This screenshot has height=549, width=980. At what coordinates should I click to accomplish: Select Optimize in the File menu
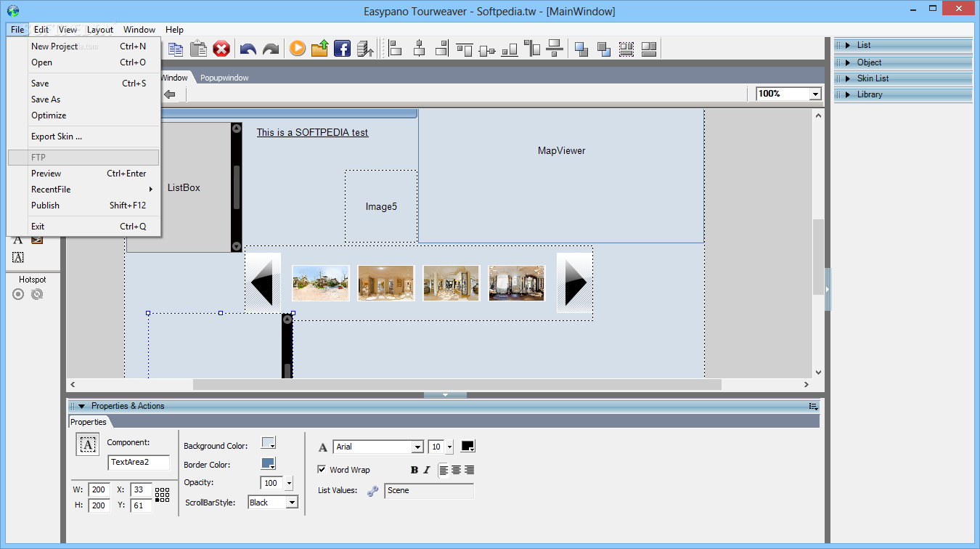pos(83,115)
